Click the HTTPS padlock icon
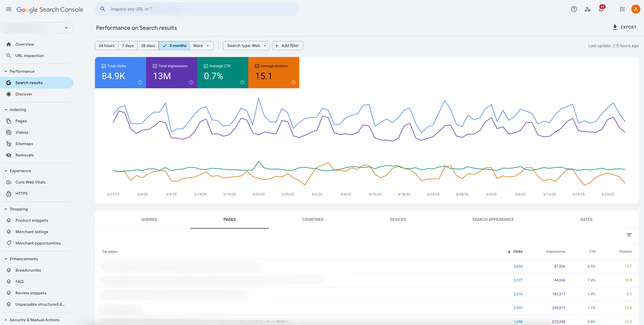 (x=9, y=194)
